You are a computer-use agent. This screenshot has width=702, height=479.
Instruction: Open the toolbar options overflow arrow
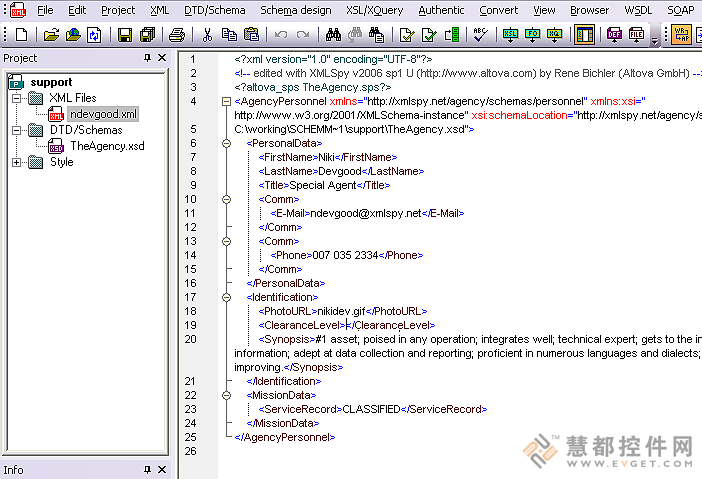pos(655,41)
